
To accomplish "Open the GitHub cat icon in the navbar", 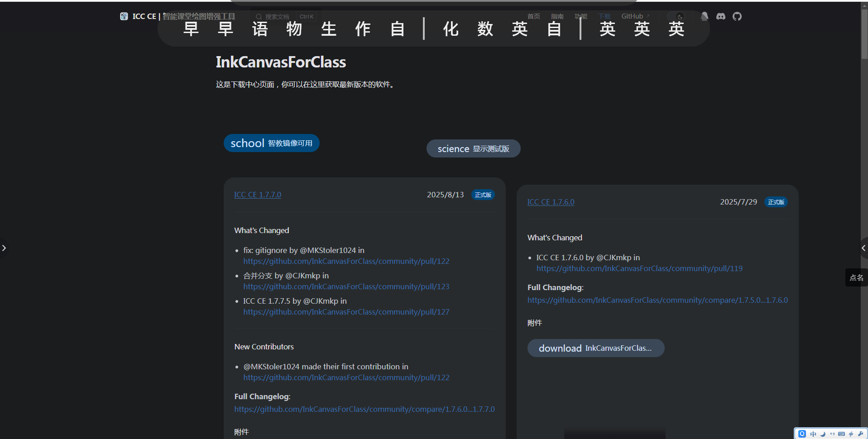I will 737,16.
